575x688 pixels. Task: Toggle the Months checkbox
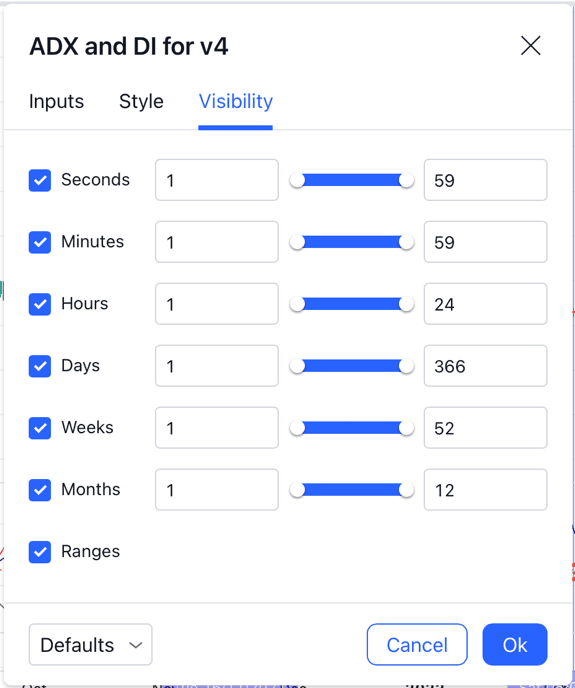(x=40, y=490)
